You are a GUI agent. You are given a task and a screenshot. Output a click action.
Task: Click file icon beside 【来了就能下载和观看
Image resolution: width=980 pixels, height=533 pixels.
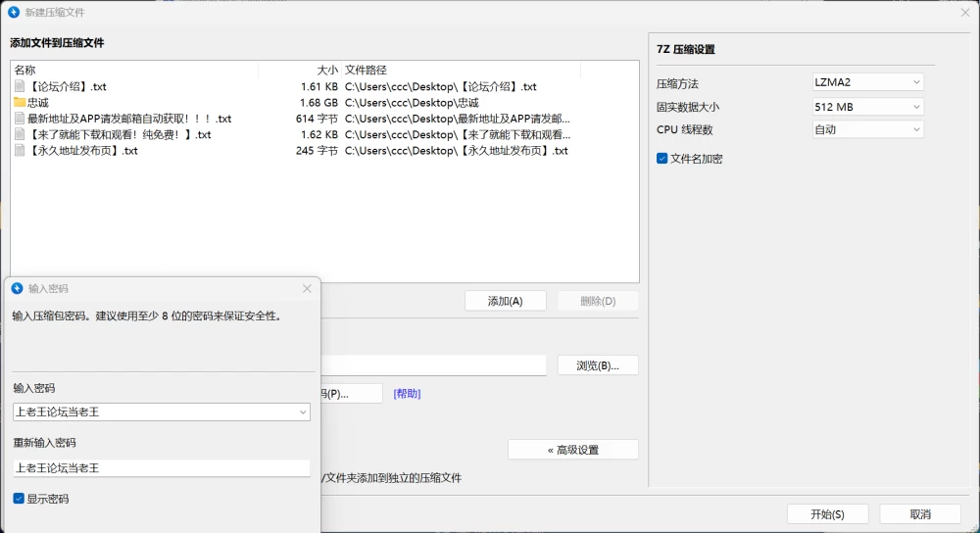pyautogui.click(x=20, y=134)
